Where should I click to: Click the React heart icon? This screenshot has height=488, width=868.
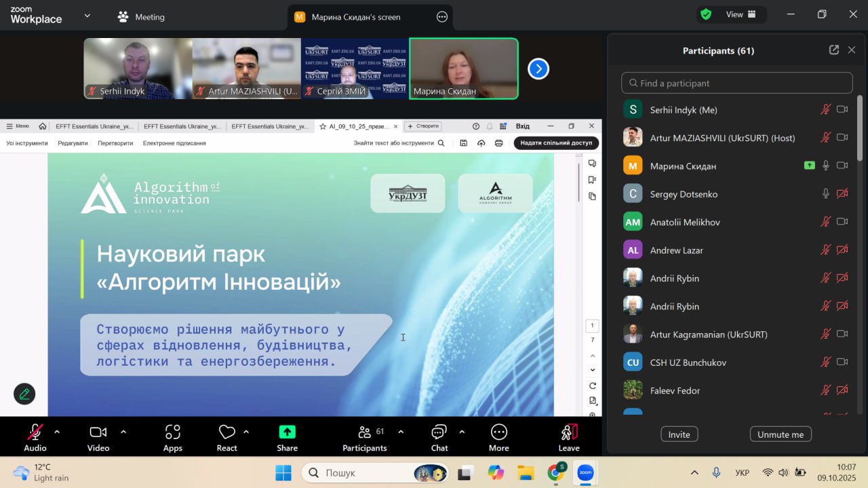tap(226, 432)
